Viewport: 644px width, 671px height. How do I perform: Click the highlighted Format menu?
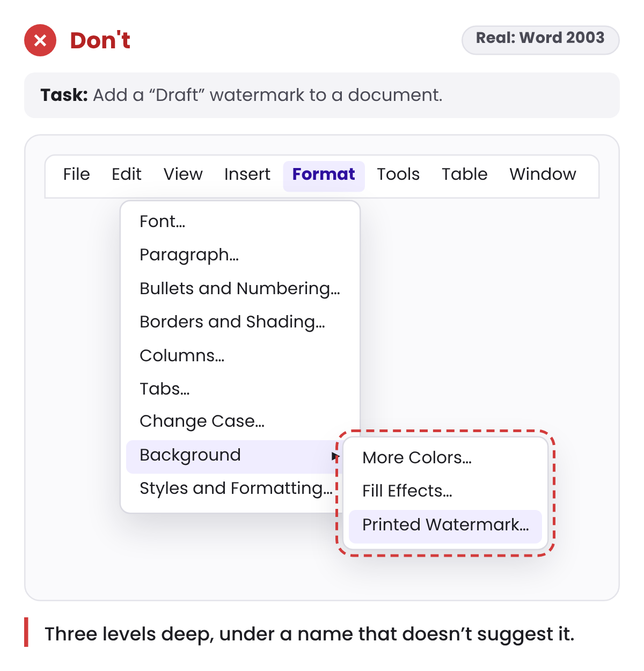pyautogui.click(x=324, y=176)
